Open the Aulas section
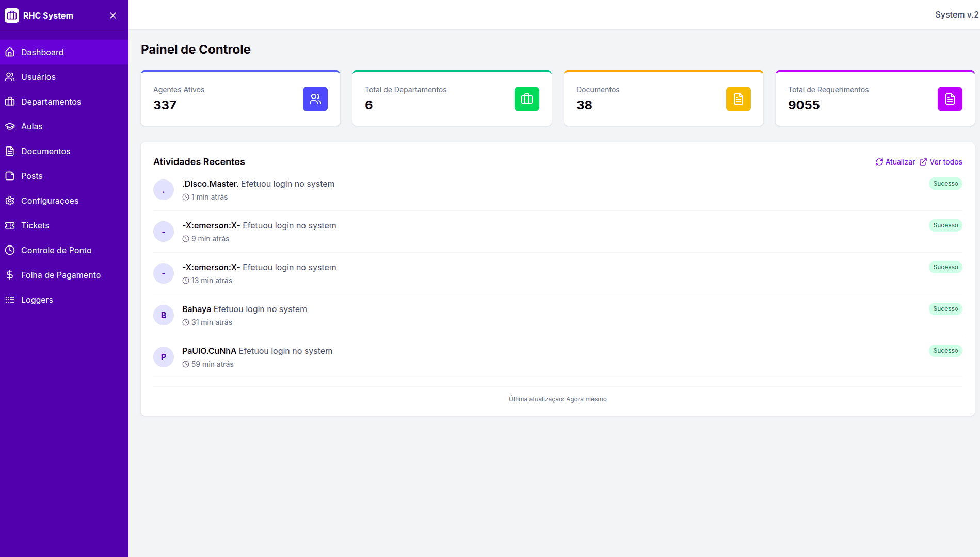Screen dimensions: 980x557 (x=31, y=126)
